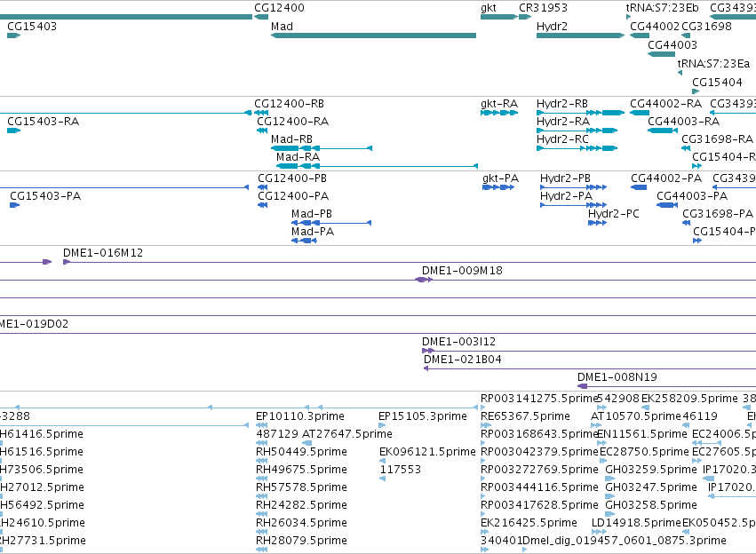Click the CG15403 gene label
This screenshot has height=554, width=756.
point(32,27)
